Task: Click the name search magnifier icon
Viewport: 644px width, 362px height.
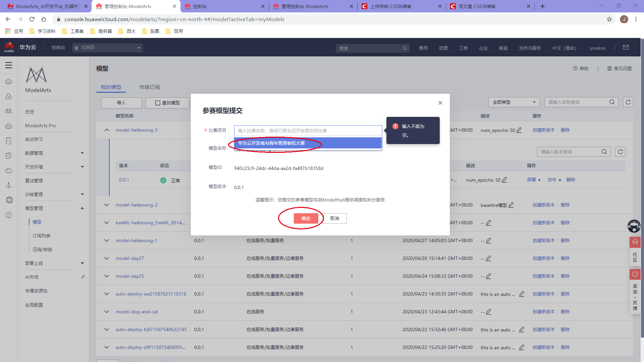Action: [612, 102]
